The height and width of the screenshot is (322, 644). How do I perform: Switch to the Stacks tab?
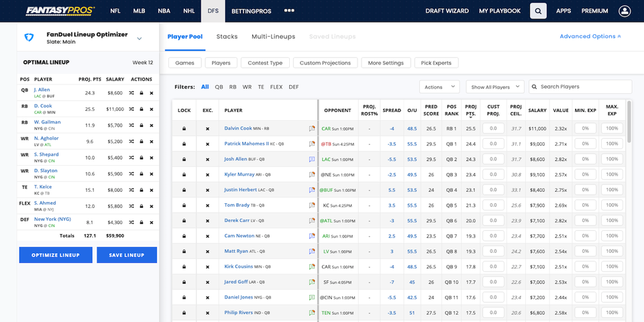tap(227, 36)
